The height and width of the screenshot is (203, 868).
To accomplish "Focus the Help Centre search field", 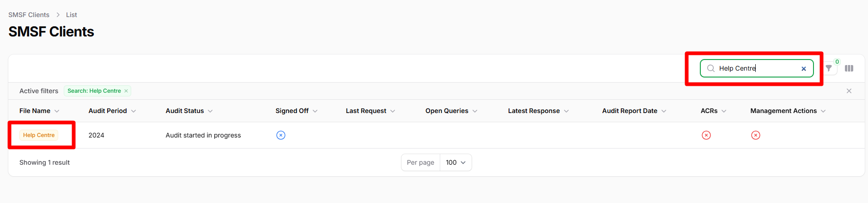I will pos(757,68).
